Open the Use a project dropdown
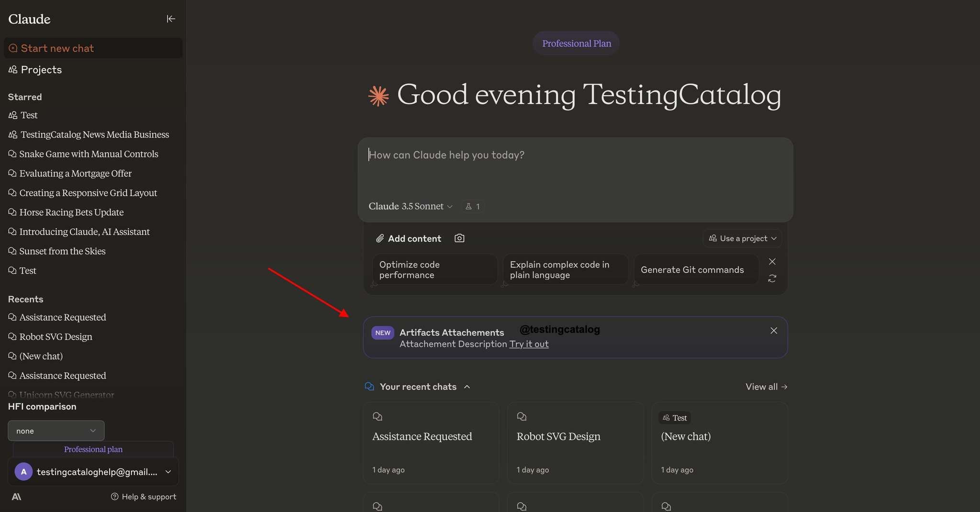Viewport: 980px width, 512px height. point(742,238)
